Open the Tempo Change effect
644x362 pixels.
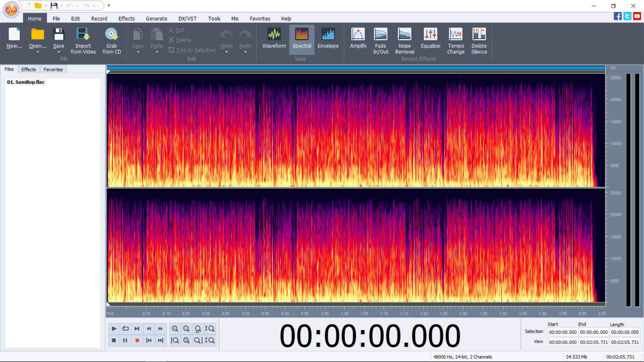coord(455,40)
